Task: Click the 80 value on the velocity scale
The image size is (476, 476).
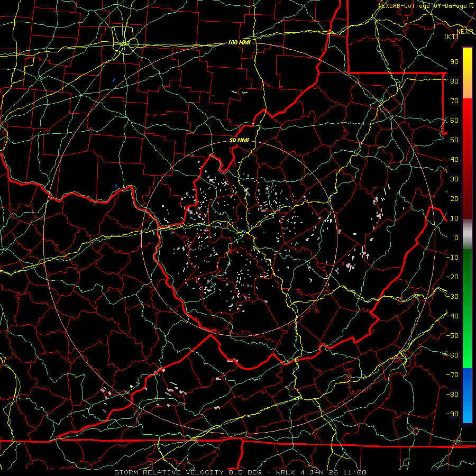Action: [454, 81]
